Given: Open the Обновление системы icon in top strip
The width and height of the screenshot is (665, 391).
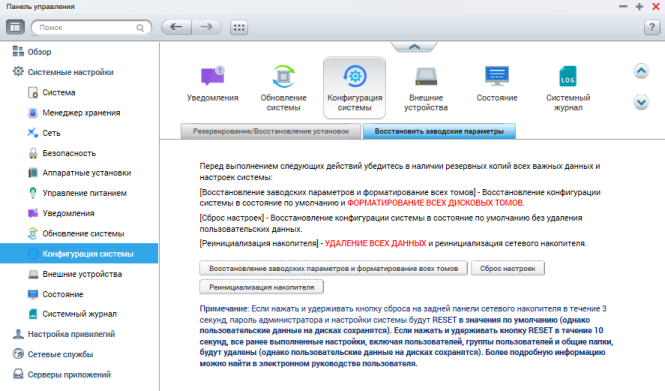Looking at the screenshot, I should click(283, 88).
